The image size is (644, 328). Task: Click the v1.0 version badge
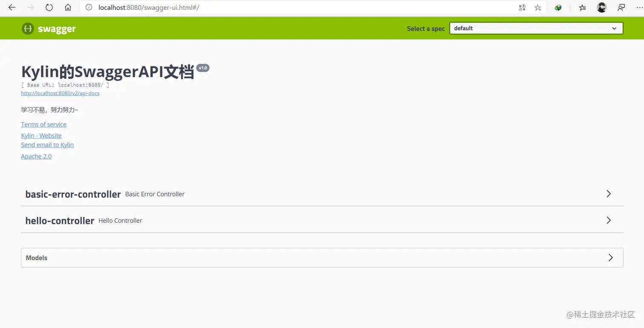tap(203, 68)
